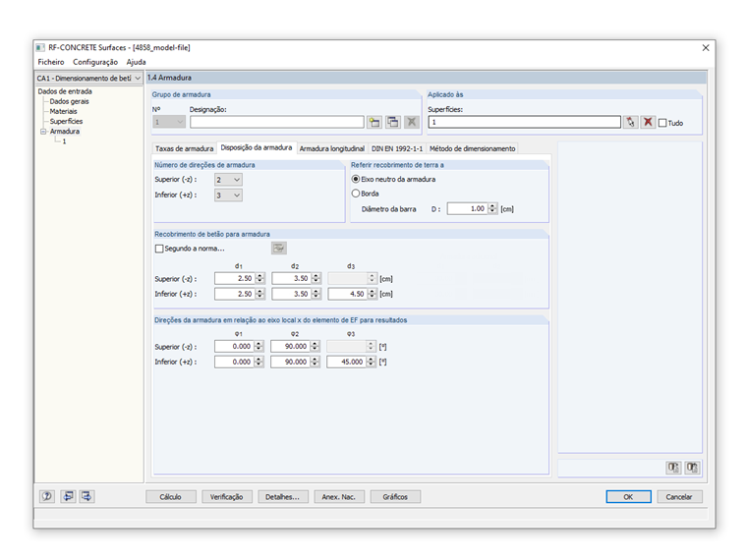The image size is (747, 560).
Task: Select item 1 under Armadura
Action: (64, 141)
